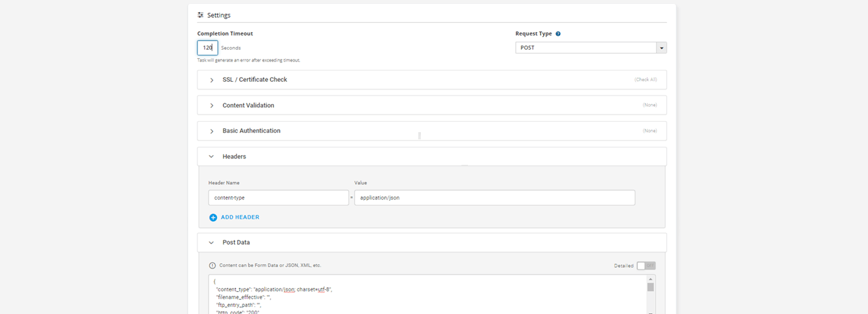868x314 pixels.
Task: Toggle the Detailed switch for Post Data
Action: coord(646,266)
